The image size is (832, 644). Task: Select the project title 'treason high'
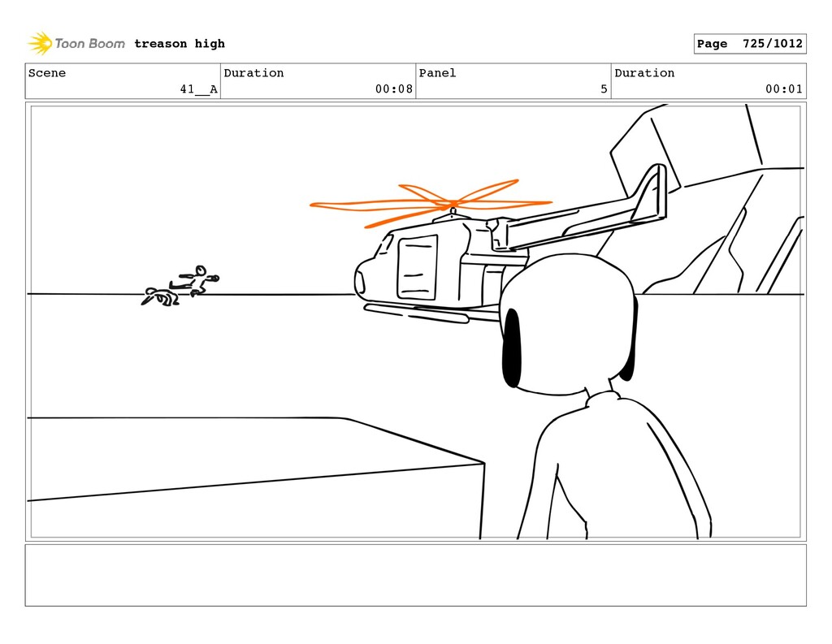[180, 44]
